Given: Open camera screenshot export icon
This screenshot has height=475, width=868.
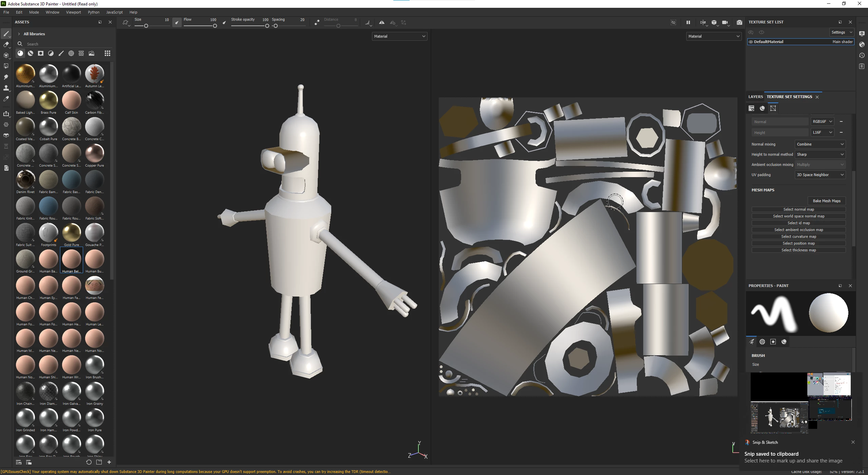Looking at the screenshot, I should pyautogui.click(x=739, y=22).
